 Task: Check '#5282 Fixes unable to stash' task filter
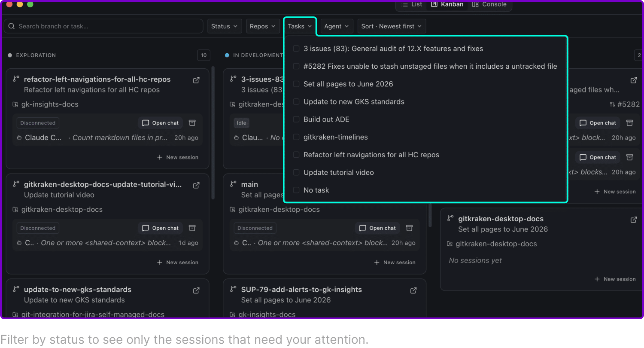(x=296, y=66)
